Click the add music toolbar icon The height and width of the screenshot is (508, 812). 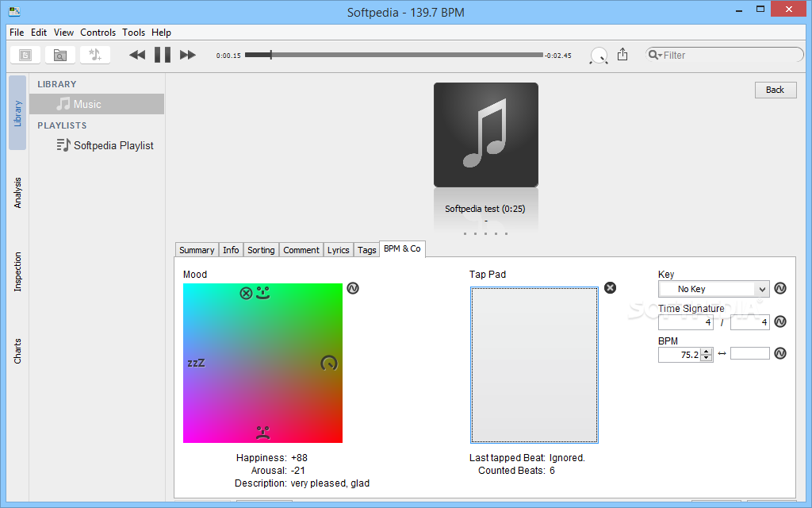point(95,55)
